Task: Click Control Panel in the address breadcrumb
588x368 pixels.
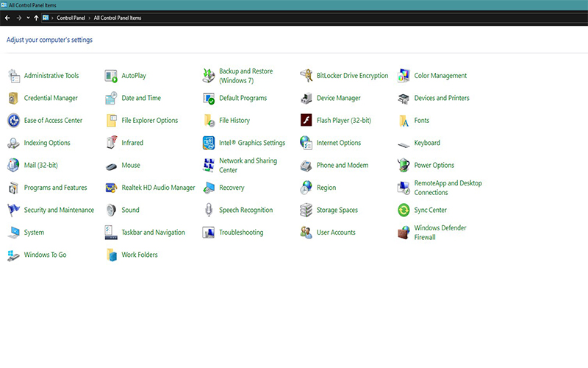Action: [71, 18]
